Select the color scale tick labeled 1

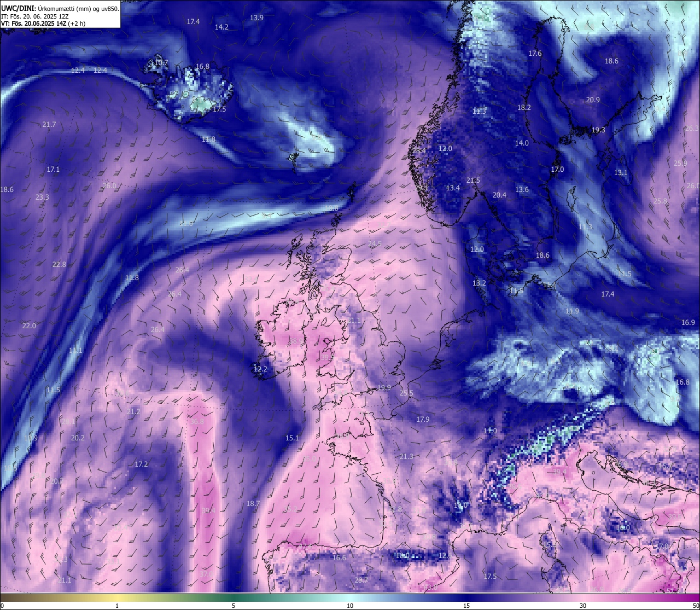(117, 606)
